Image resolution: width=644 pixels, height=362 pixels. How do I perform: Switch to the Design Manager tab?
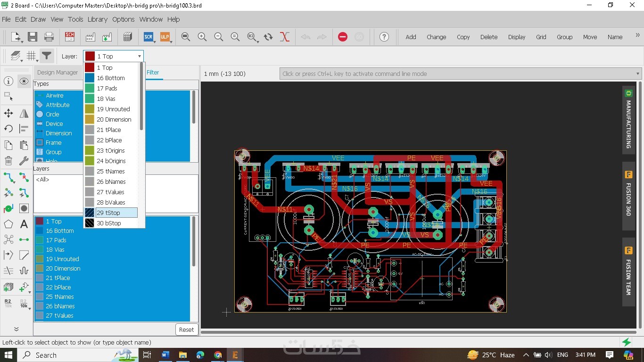[57, 73]
